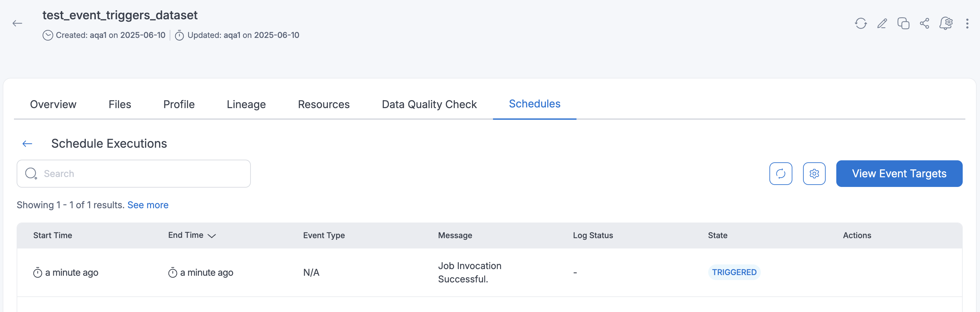This screenshot has height=312, width=980.
Task: Open the share dataset icon
Action: [924, 24]
